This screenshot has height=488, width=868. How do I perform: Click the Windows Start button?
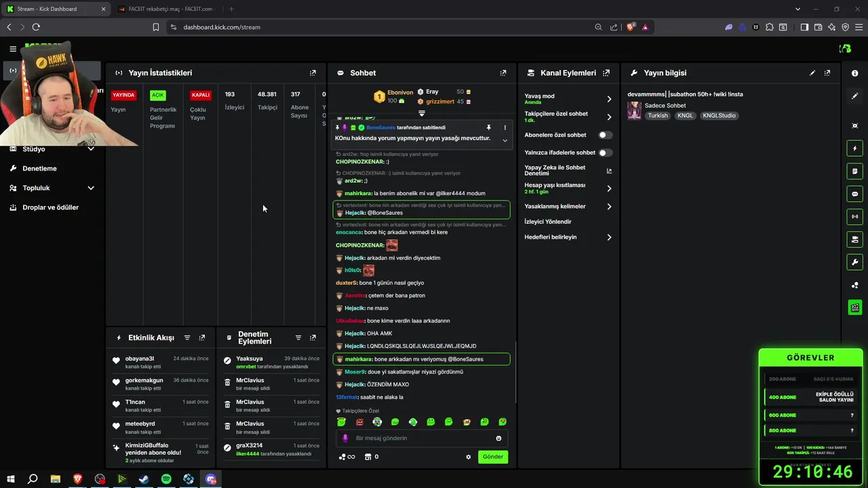(x=10, y=479)
